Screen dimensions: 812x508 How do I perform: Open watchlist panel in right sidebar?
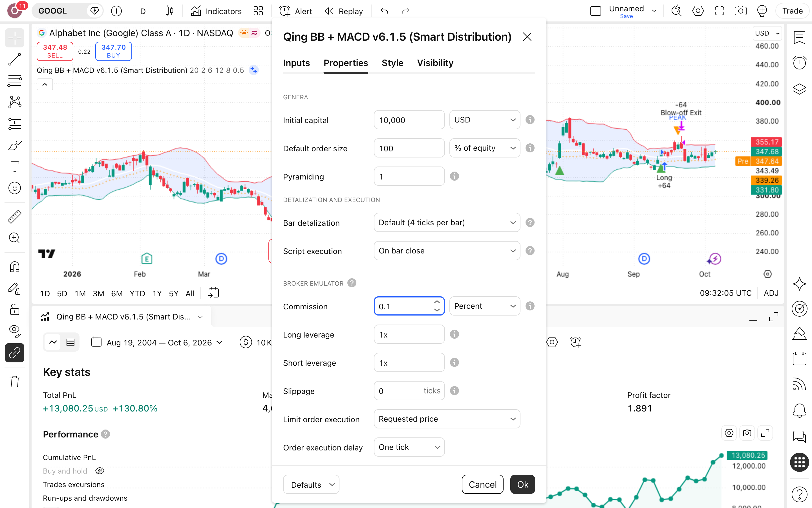coord(799,38)
